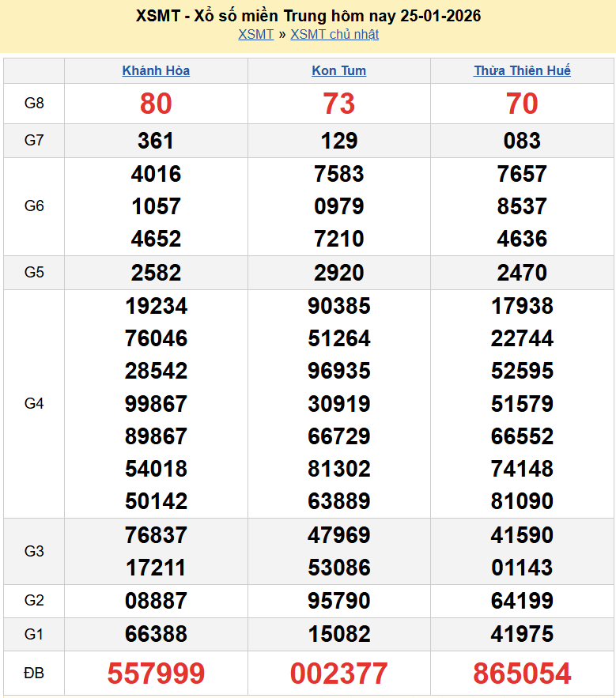
Task: Open the XSMT chủ nhật link
Action: [334, 34]
